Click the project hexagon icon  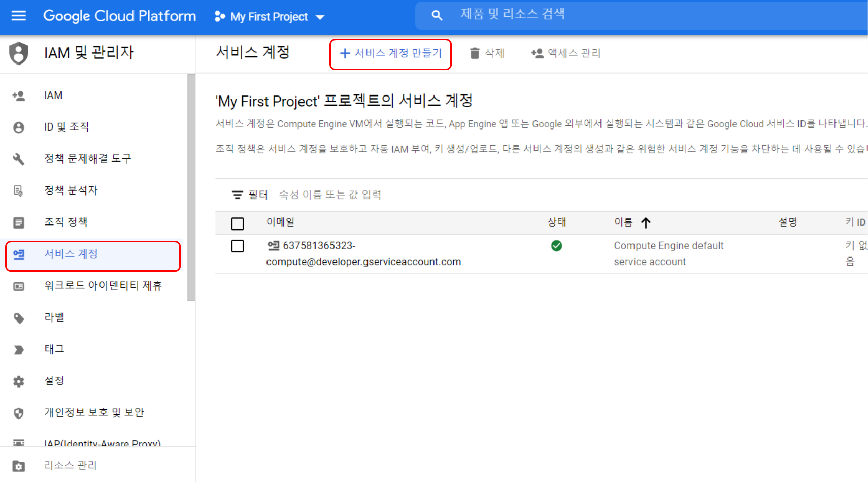click(220, 17)
